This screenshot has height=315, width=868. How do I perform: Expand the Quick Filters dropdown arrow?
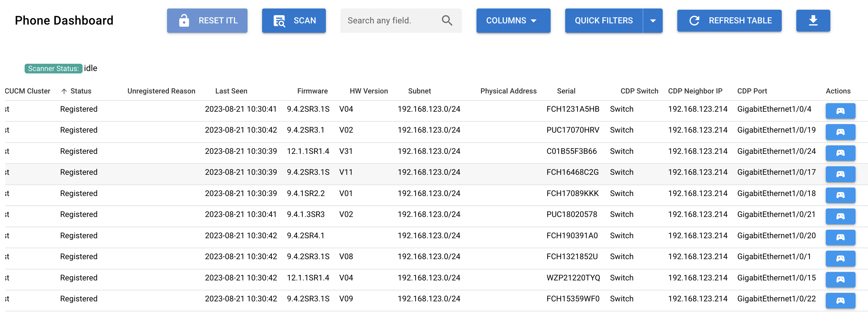click(653, 21)
